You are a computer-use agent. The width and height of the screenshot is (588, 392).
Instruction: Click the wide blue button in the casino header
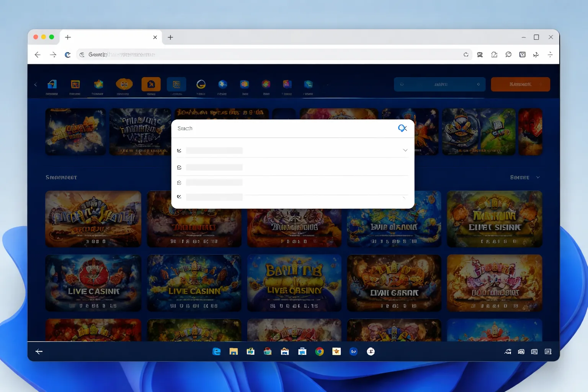click(x=439, y=84)
